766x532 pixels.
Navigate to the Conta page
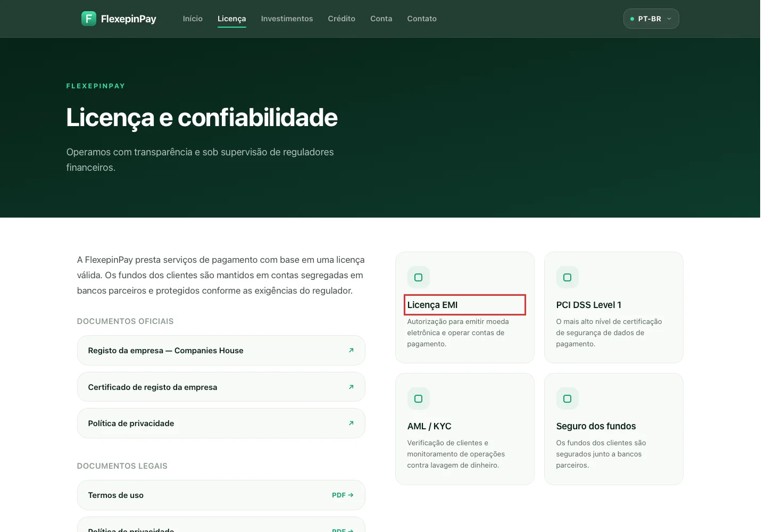point(381,19)
